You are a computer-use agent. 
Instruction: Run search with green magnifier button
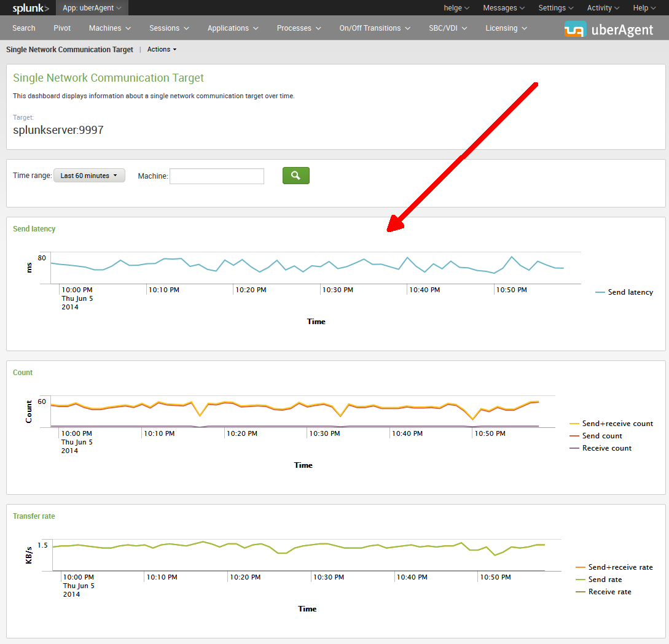coord(295,176)
